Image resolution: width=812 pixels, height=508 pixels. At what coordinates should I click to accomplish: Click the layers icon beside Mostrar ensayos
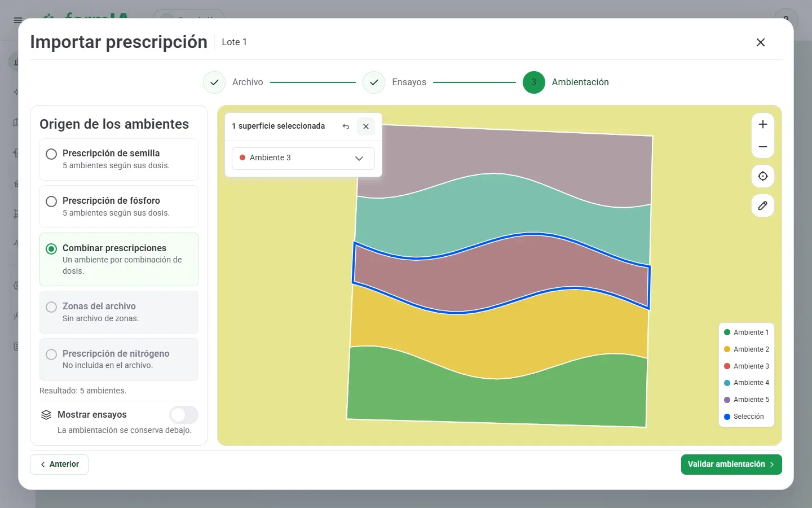(x=46, y=415)
